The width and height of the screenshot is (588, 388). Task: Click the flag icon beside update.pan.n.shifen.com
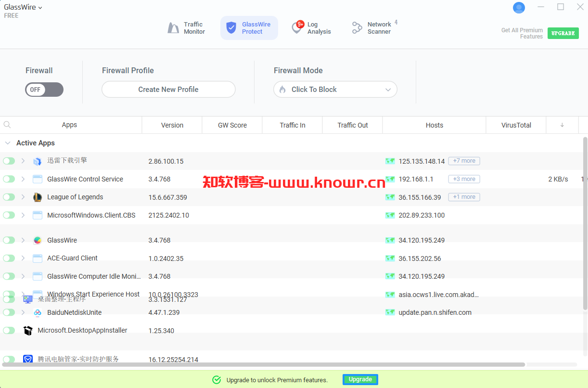coord(390,312)
